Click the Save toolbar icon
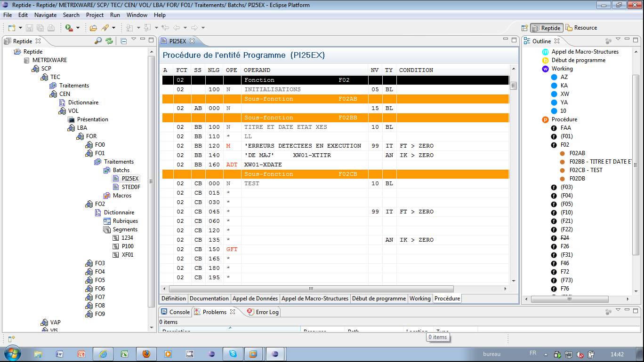 29,28
